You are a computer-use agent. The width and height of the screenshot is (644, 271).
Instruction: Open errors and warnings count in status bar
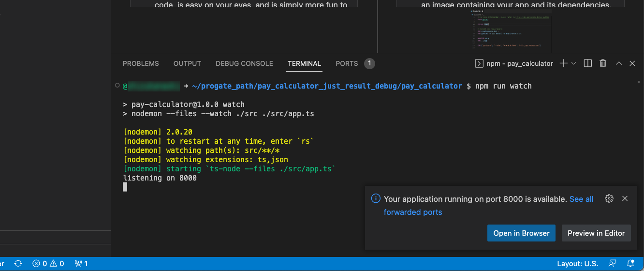point(48,264)
